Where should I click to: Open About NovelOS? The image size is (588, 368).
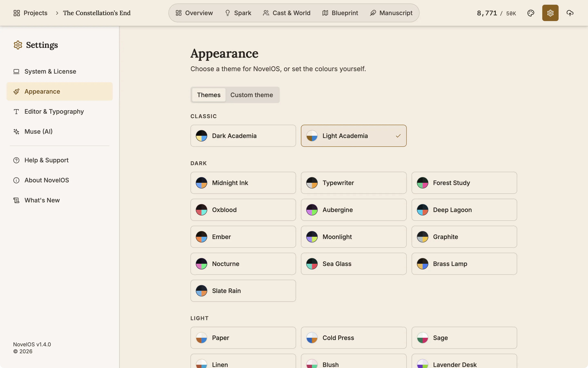pos(60,180)
